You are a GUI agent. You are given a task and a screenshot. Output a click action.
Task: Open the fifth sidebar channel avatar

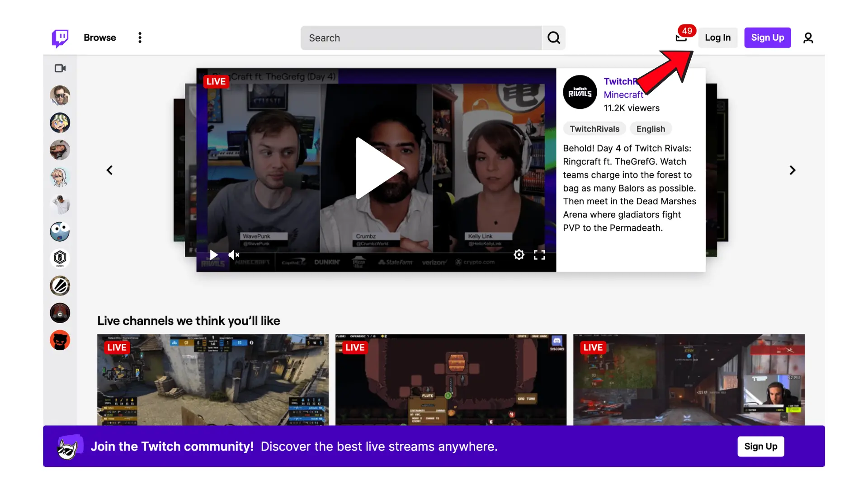tap(60, 204)
